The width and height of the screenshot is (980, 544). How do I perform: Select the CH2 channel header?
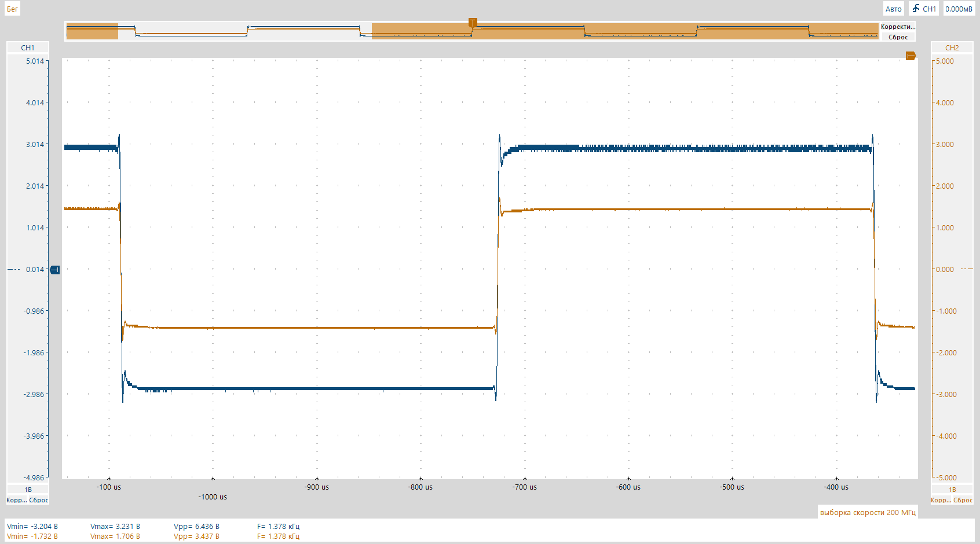[x=952, y=47]
